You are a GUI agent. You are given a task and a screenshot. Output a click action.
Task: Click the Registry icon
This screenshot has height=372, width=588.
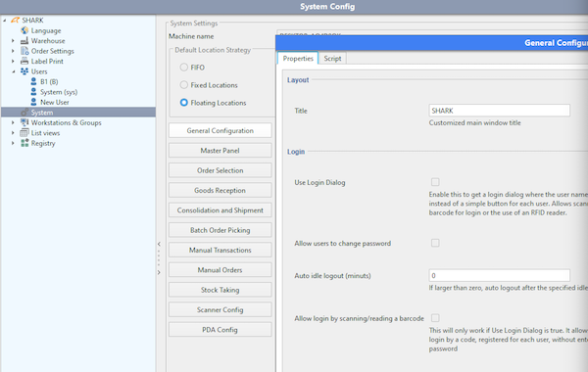coord(24,143)
